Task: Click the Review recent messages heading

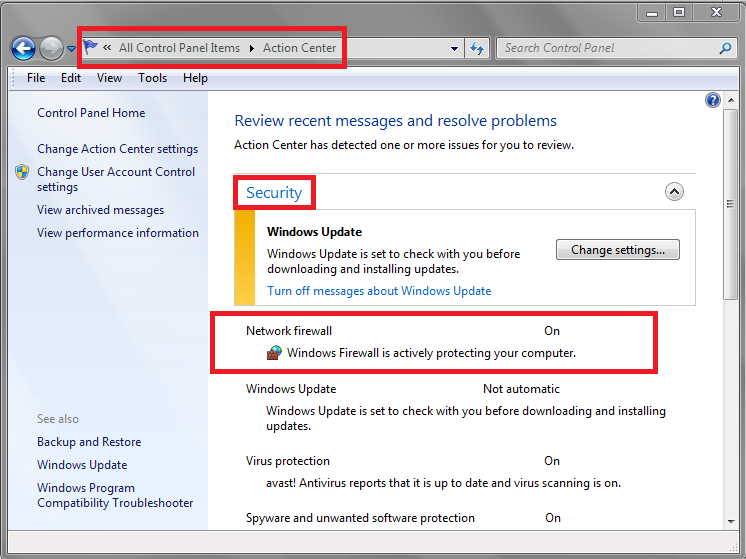Action: (395, 121)
